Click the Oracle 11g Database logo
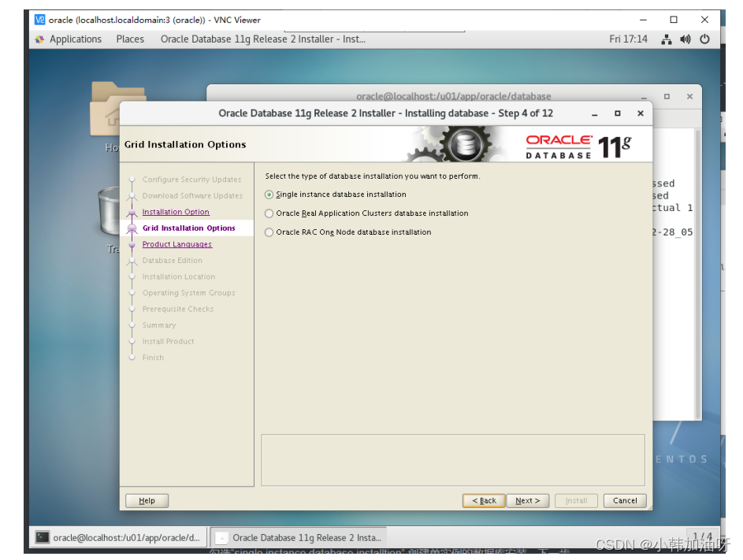The image size is (743, 560). coord(578,147)
